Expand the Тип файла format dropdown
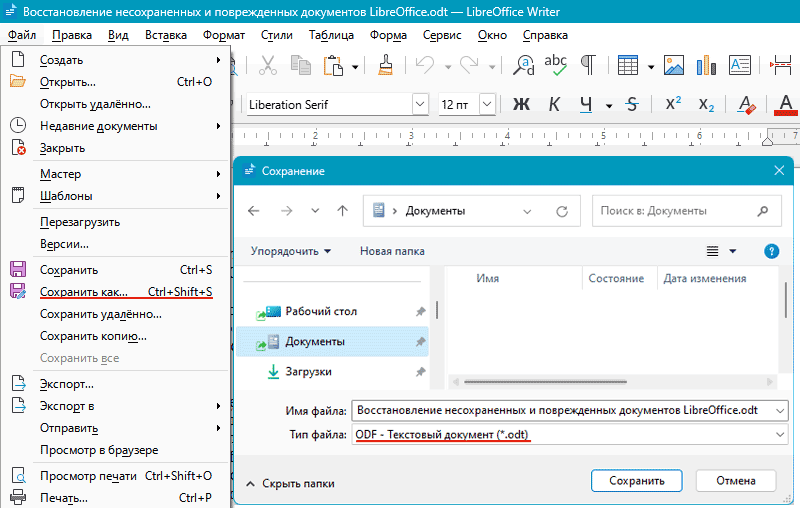Viewport: 800px width, 508px height. [780, 435]
